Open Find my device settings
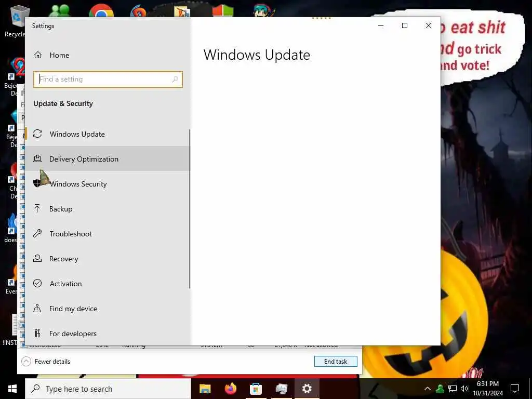 pos(108,309)
